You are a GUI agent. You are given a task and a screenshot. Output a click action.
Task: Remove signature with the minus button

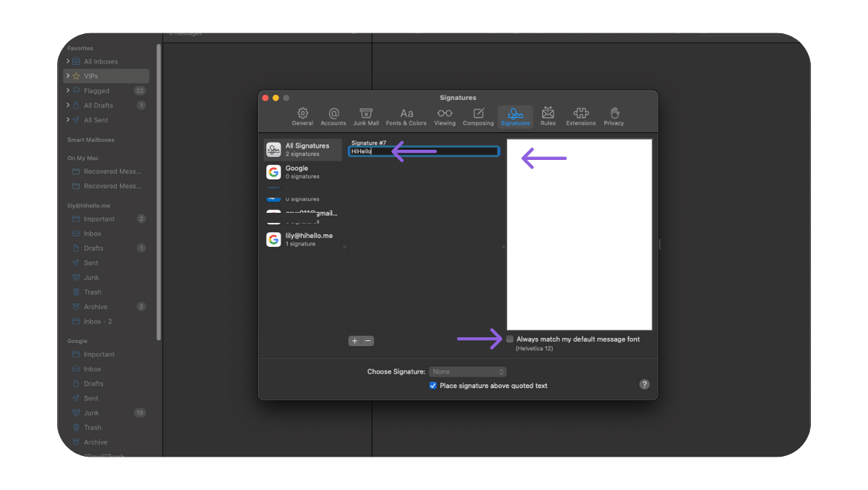click(x=367, y=341)
